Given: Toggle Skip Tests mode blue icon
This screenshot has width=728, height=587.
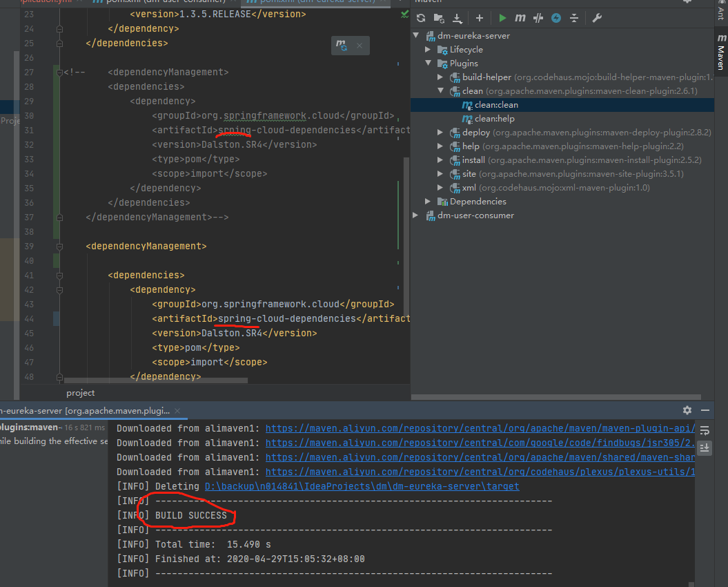Looking at the screenshot, I should pyautogui.click(x=555, y=18).
